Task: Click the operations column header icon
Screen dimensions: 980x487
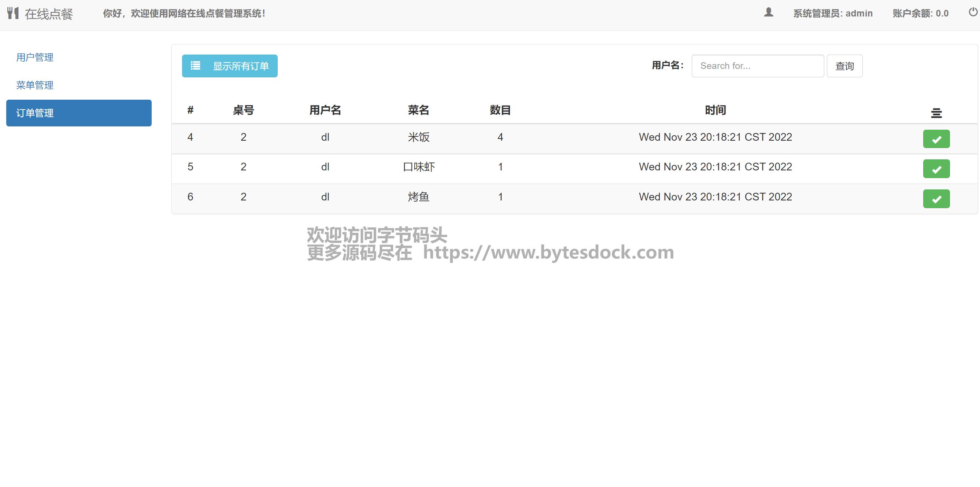Action: [x=936, y=112]
